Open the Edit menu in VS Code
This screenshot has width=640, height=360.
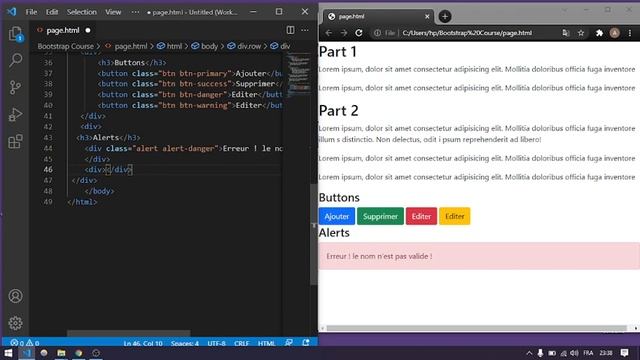(52, 12)
